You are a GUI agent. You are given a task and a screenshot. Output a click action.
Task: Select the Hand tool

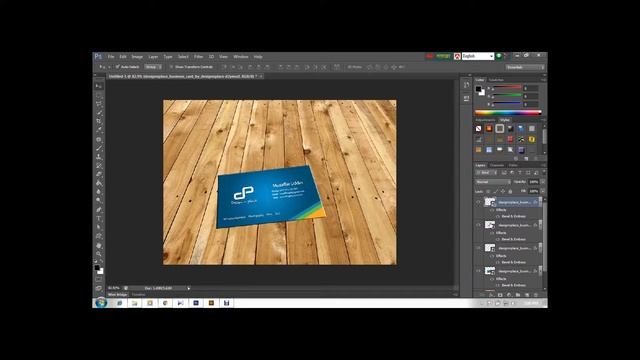click(99, 245)
